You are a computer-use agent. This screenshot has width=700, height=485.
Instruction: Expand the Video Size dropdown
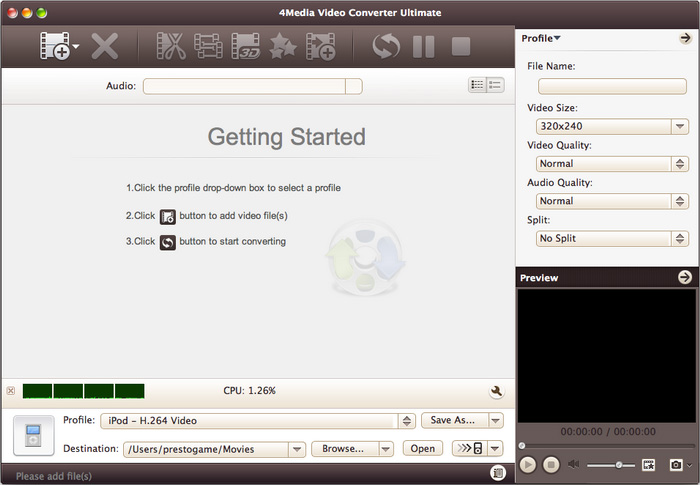[x=680, y=126]
